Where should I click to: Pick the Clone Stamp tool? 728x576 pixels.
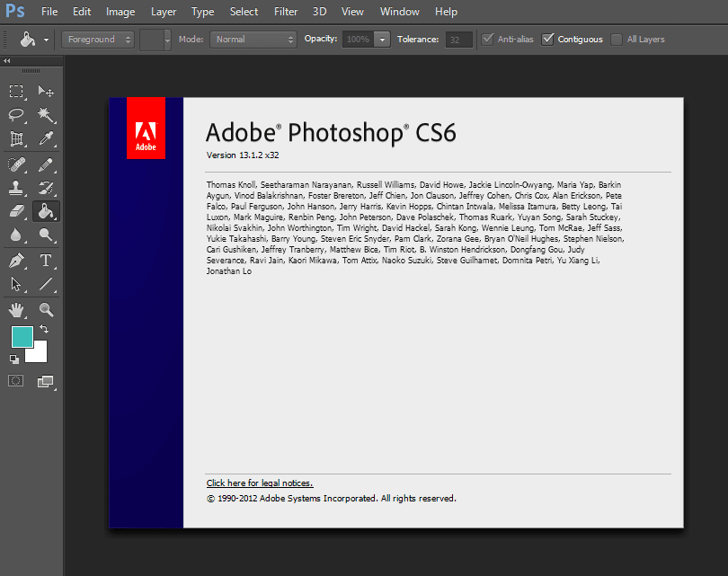point(16,188)
